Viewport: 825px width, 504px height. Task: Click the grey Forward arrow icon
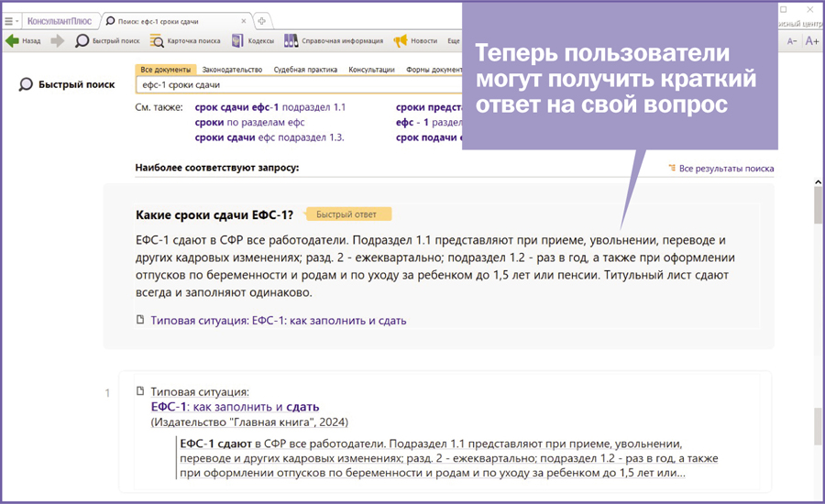pos(58,40)
